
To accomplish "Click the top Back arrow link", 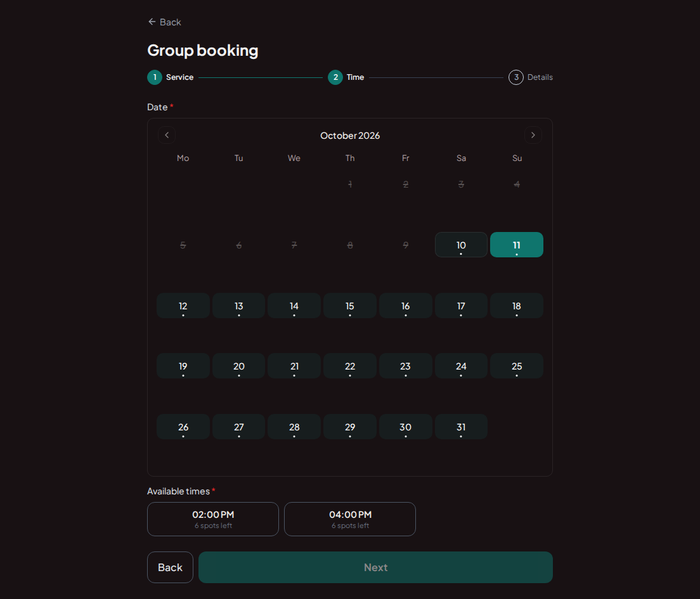I will pyautogui.click(x=164, y=22).
